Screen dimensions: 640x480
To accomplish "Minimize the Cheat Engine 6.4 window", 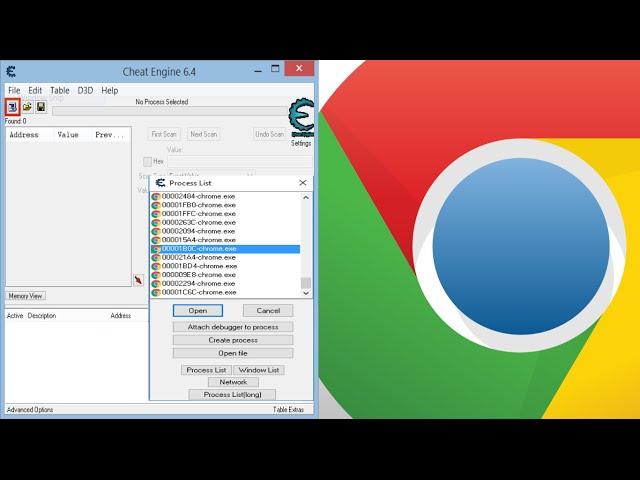I will click(x=258, y=70).
